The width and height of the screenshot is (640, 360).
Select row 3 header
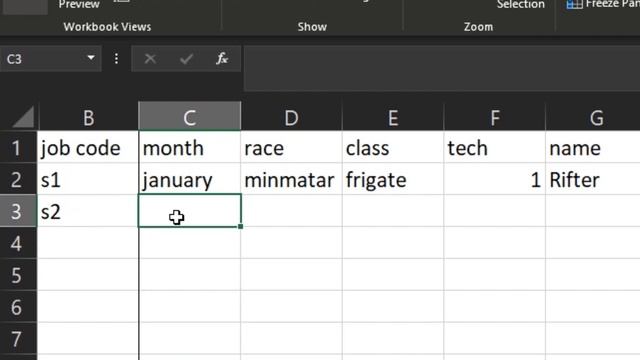(18, 211)
